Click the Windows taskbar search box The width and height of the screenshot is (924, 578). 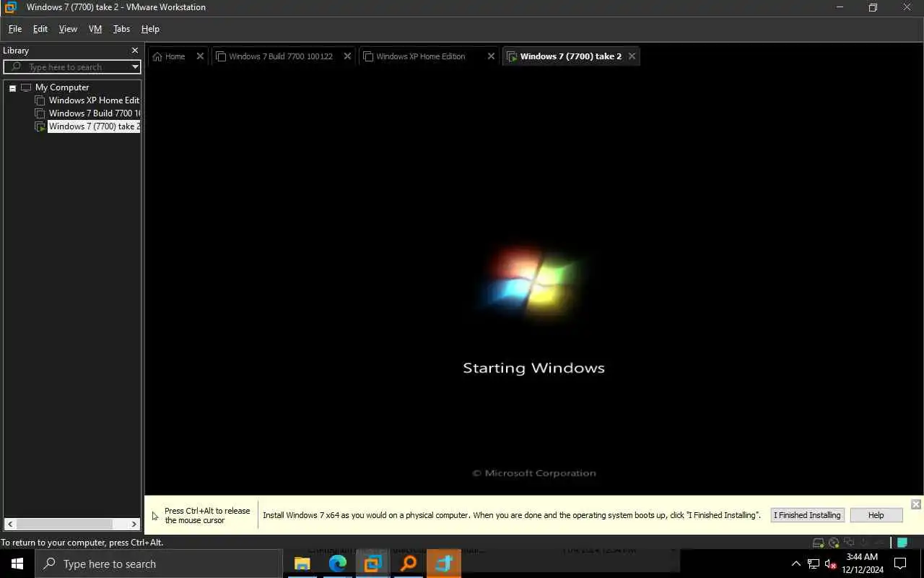point(159,564)
